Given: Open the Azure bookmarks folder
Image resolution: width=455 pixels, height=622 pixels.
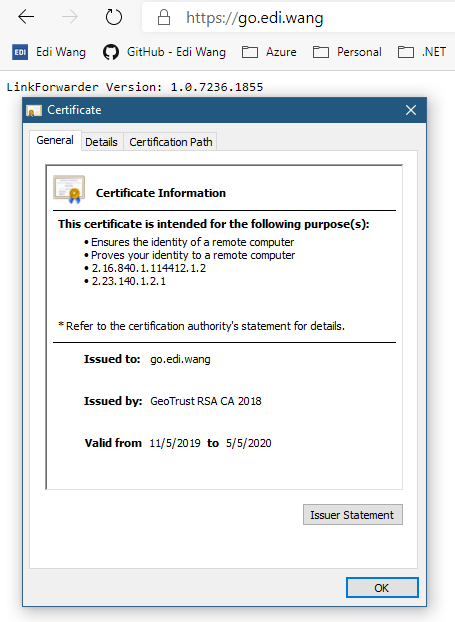Looking at the screenshot, I should tap(269, 52).
